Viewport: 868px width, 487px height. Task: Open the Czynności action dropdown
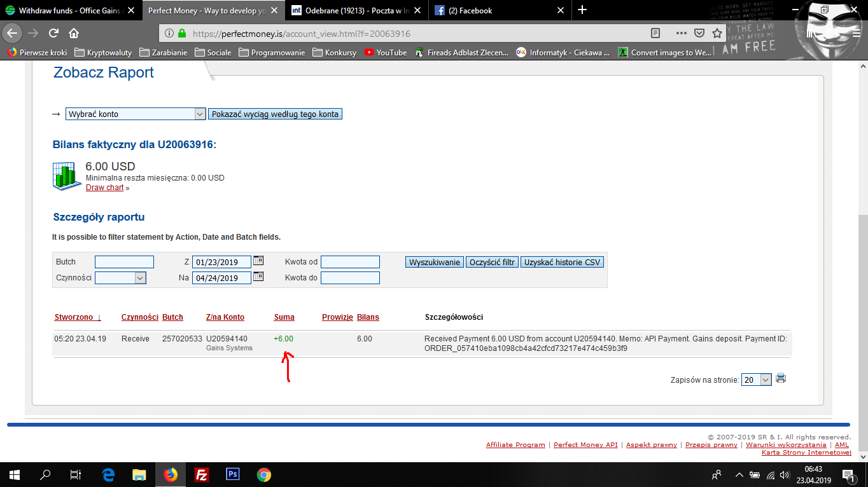pyautogui.click(x=120, y=278)
